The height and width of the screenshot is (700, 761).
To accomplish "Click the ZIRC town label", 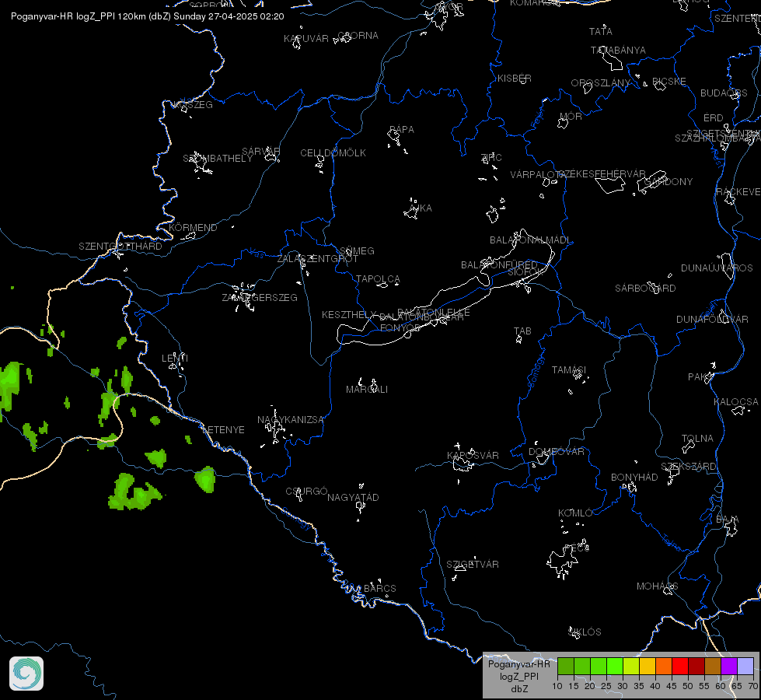I will [x=491, y=157].
